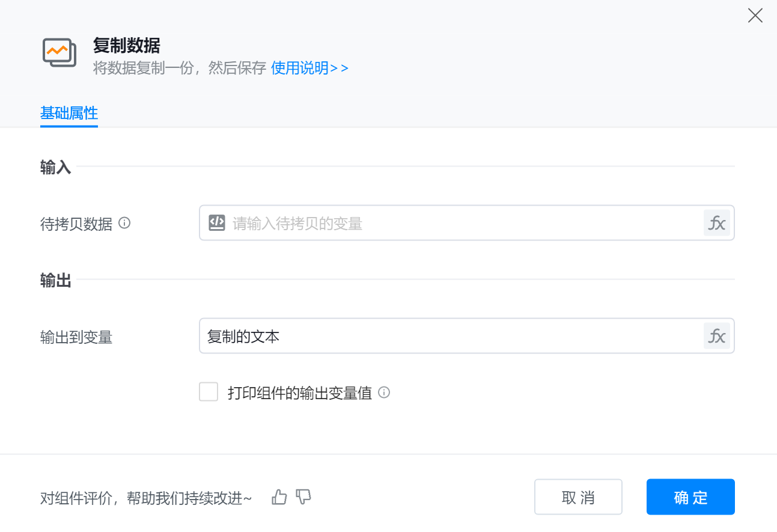Click the 输入 section header

coord(56,167)
